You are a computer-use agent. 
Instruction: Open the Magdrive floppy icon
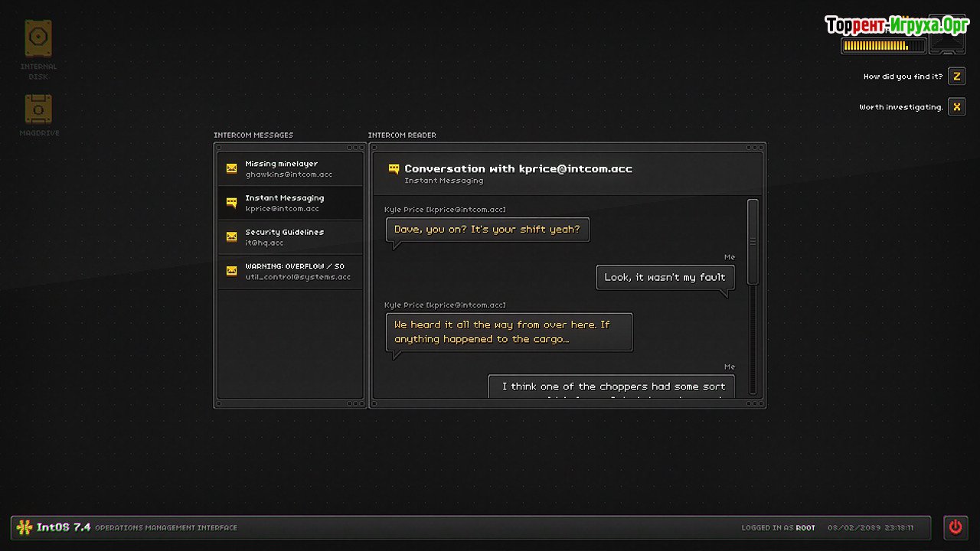[x=38, y=109]
